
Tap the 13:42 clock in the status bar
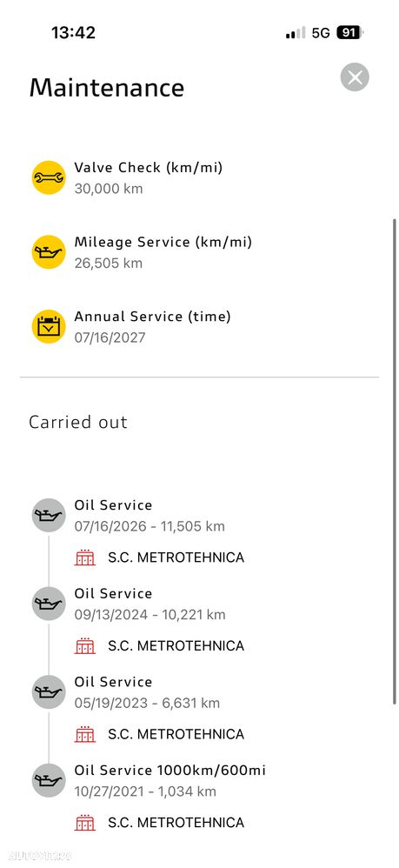pyautogui.click(x=73, y=33)
